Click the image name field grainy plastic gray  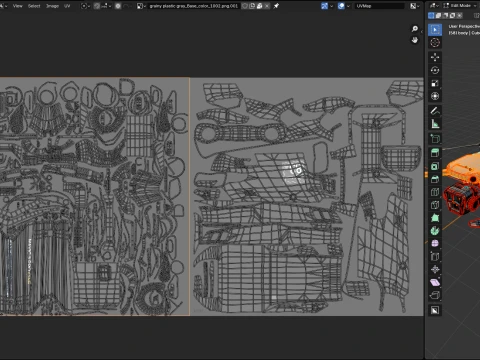(x=194, y=6)
